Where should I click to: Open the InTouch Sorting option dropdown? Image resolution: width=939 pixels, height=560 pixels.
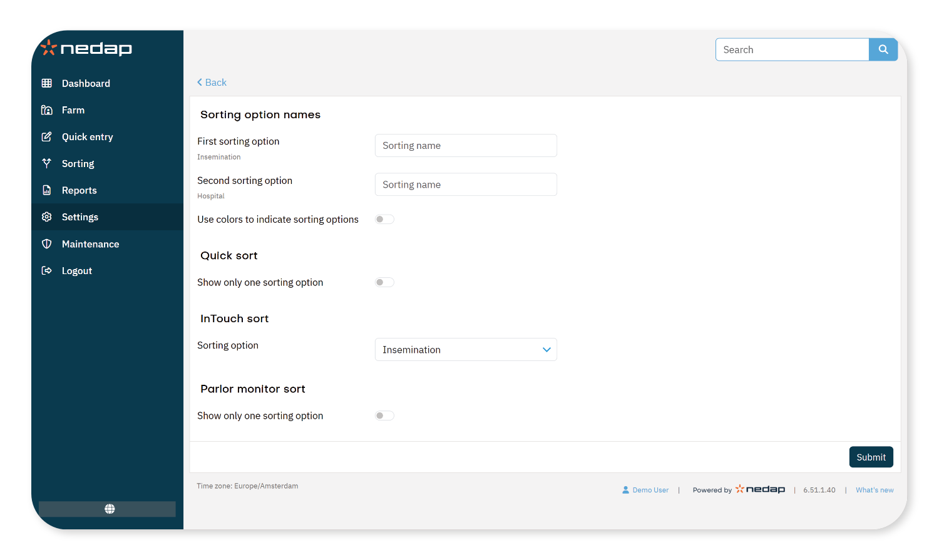[466, 350]
